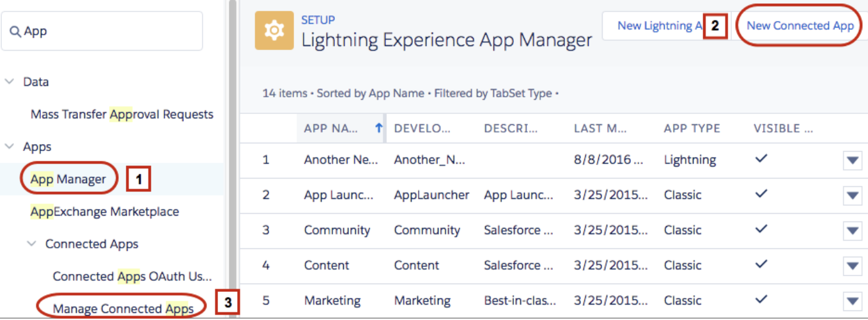Screen dimensions: 868x320
Task: Click the Setup gear icon
Action: 274,31
